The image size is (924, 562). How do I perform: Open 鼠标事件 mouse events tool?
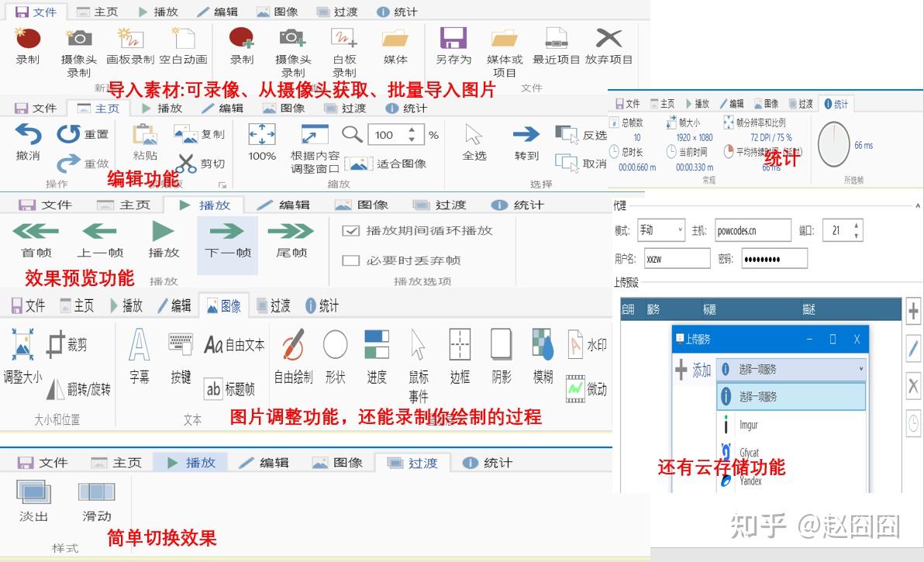419,365
